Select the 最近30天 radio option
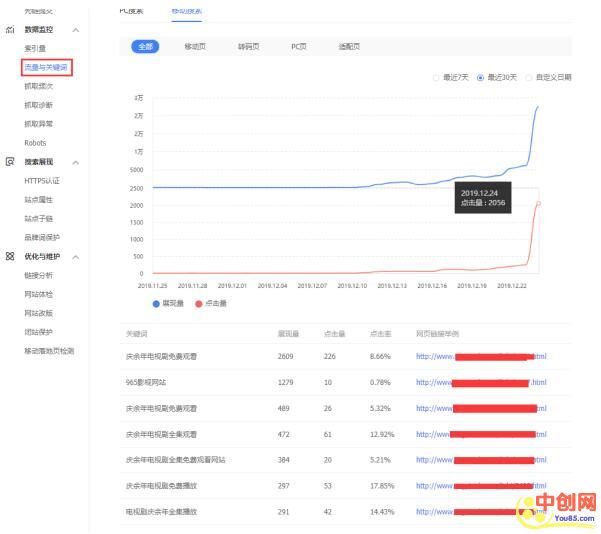The width and height of the screenshot is (601, 534). (x=481, y=77)
